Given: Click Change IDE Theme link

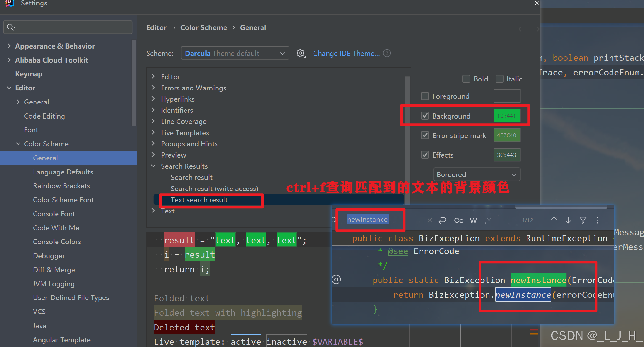Looking at the screenshot, I should (346, 53).
